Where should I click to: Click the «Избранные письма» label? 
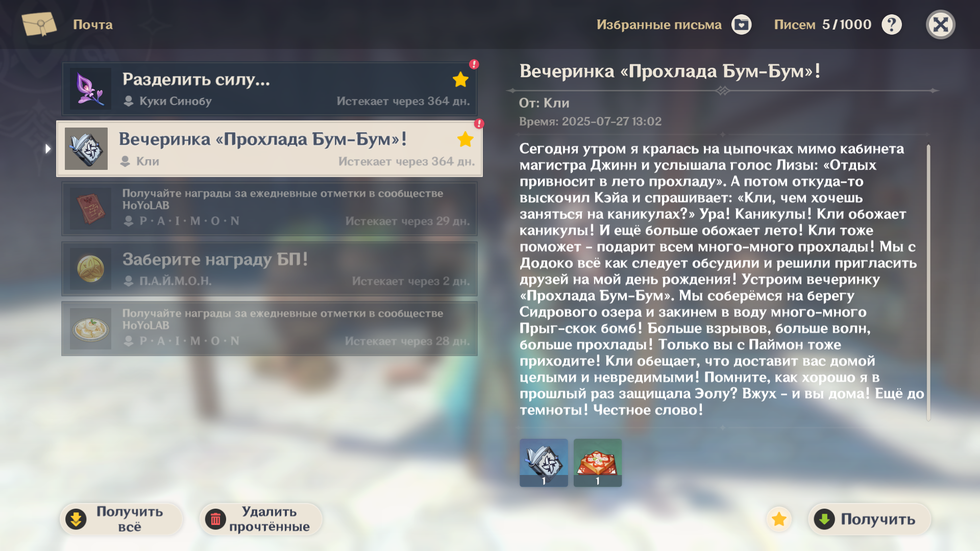659,24
